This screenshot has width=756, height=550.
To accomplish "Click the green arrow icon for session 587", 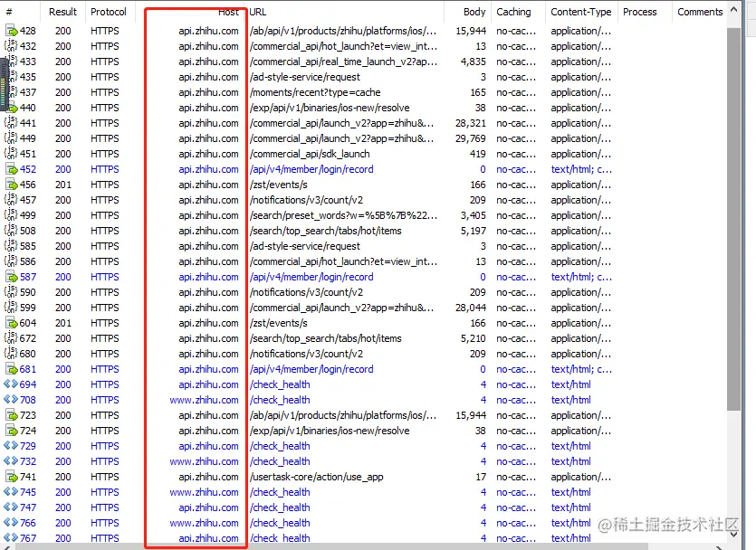I will [x=11, y=277].
